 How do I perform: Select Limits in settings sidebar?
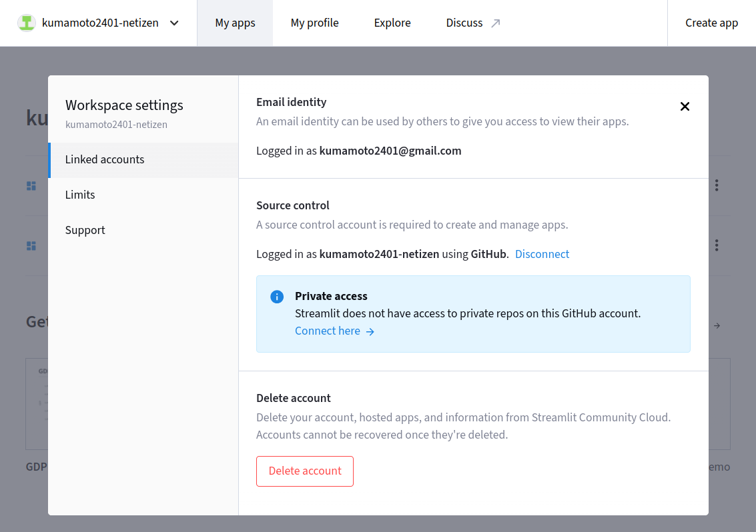click(143, 195)
